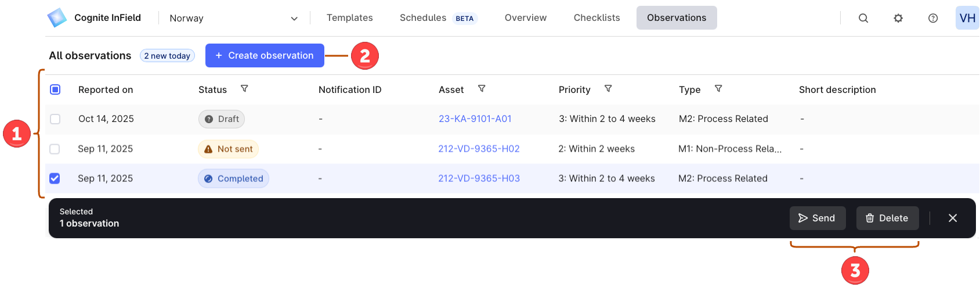Filter the Status column
This screenshot has width=980, height=287.
(244, 89)
